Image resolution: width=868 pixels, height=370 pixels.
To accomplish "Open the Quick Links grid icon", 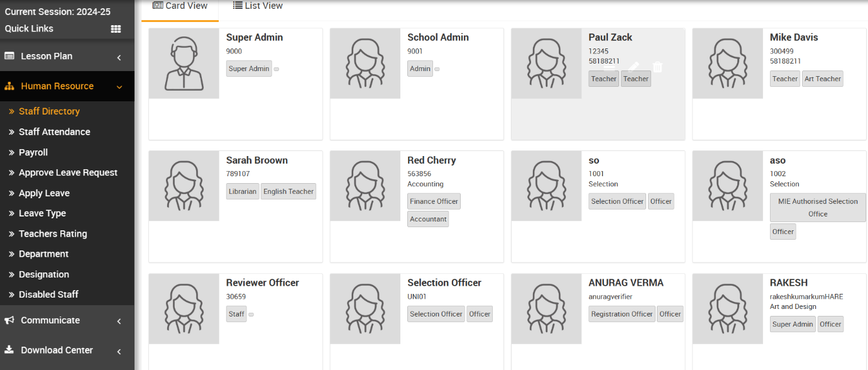I will coord(116,29).
